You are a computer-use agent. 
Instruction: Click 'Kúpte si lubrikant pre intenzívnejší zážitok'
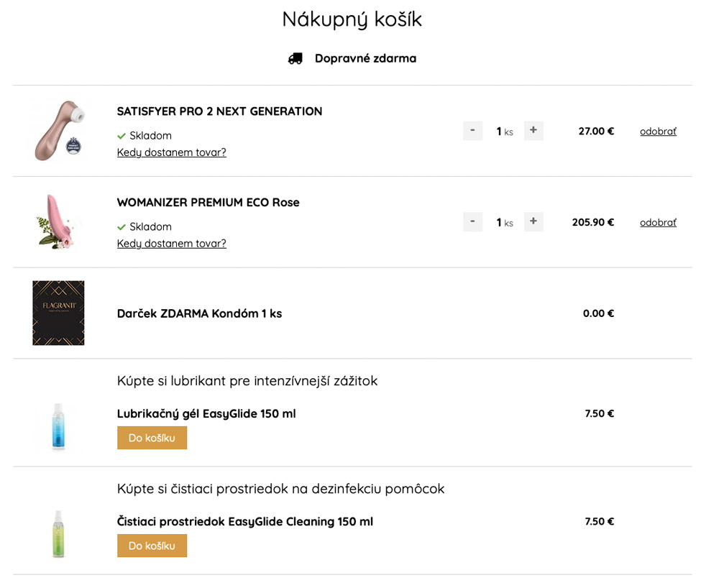(x=247, y=381)
